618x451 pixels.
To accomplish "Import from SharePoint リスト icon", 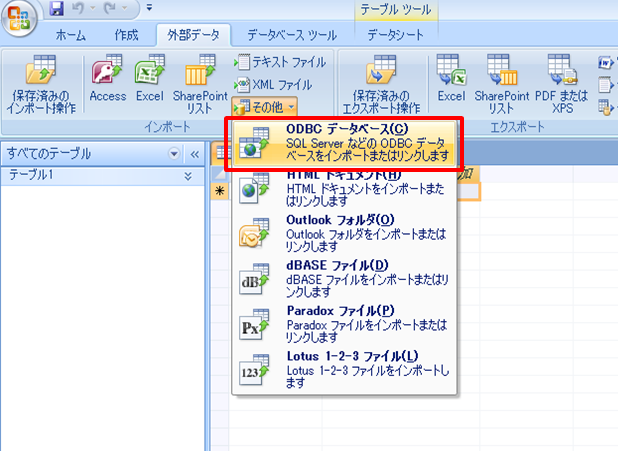I will tap(200, 84).
